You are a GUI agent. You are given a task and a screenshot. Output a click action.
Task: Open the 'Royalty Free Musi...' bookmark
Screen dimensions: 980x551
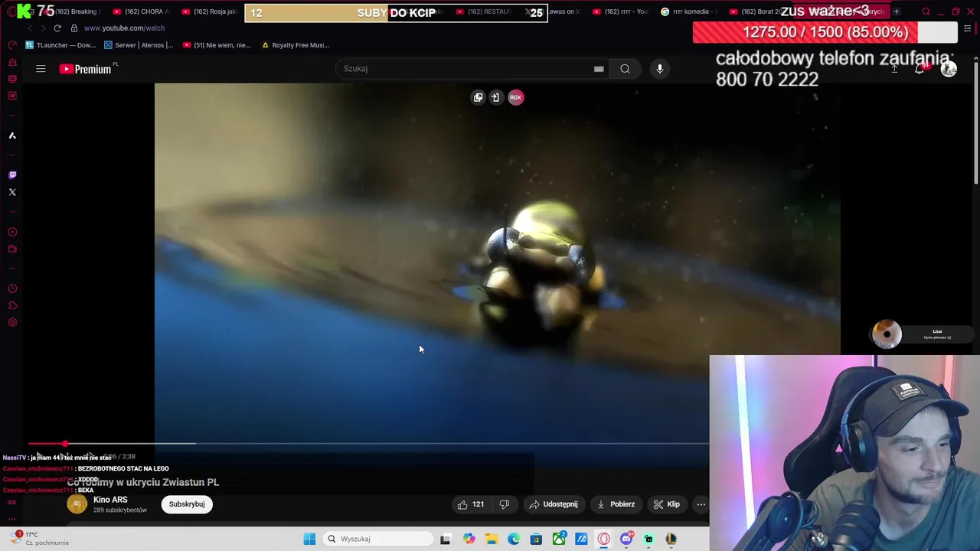[296, 45]
